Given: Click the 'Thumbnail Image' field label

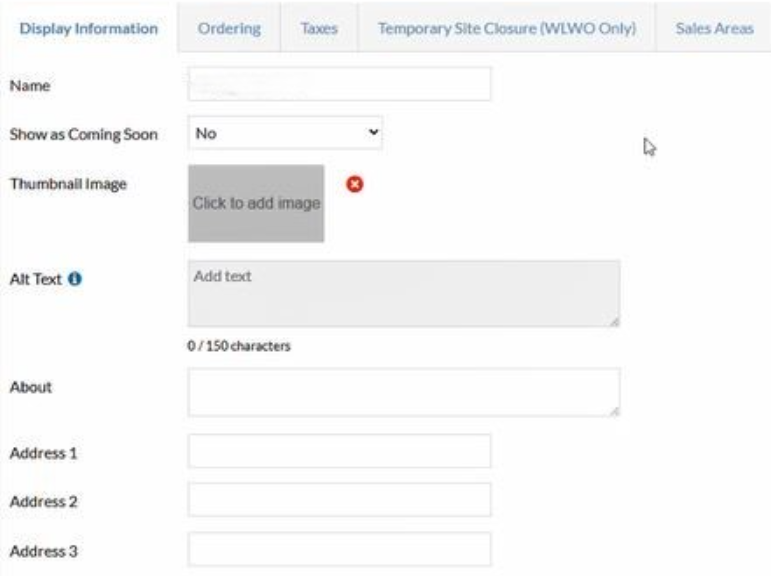Looking at the screenshot, I should point(68,184).
